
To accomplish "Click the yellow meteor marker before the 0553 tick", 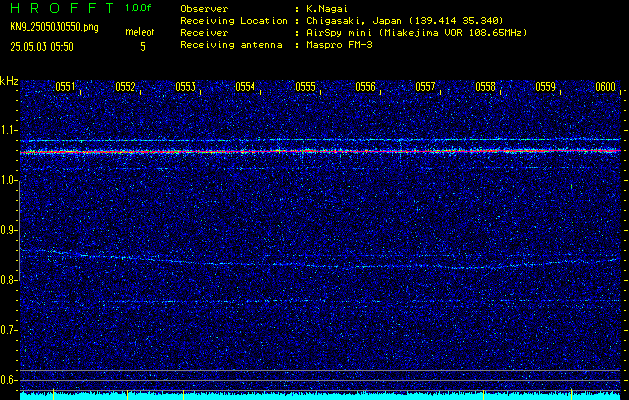I will (x=183, y=394).
